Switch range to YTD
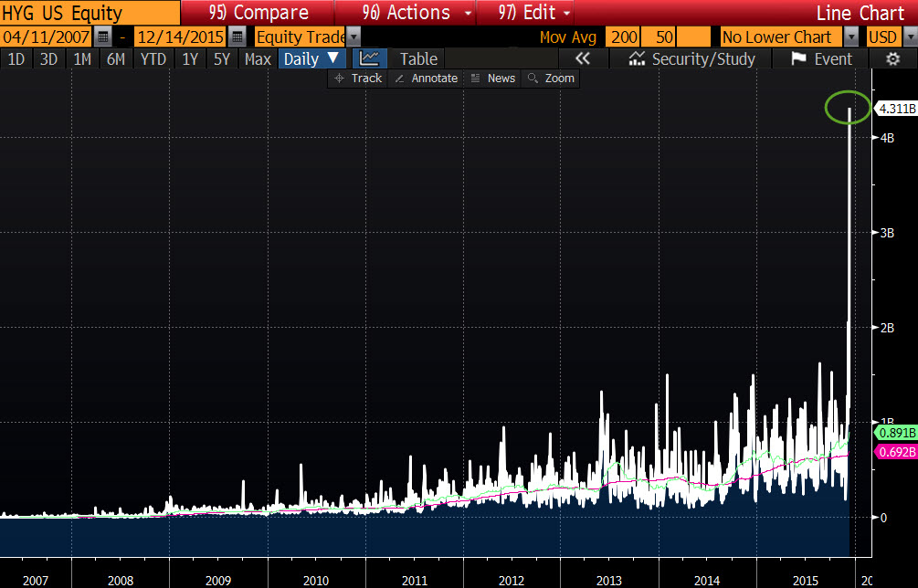 point(153,58)
